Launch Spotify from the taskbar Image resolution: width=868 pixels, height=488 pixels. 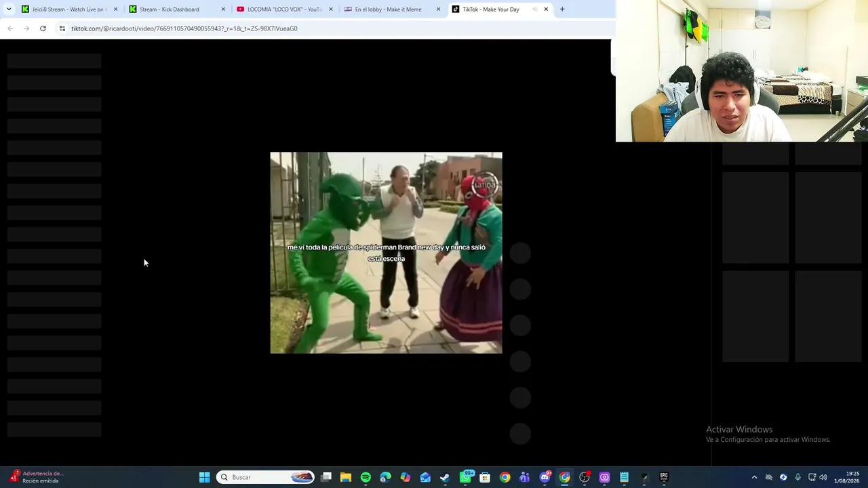click(366, 477)
